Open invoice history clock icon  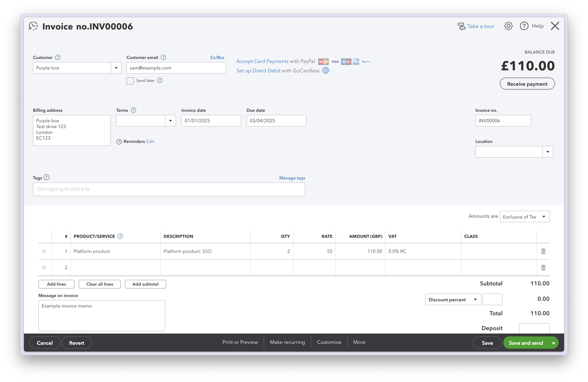[33, 26]
